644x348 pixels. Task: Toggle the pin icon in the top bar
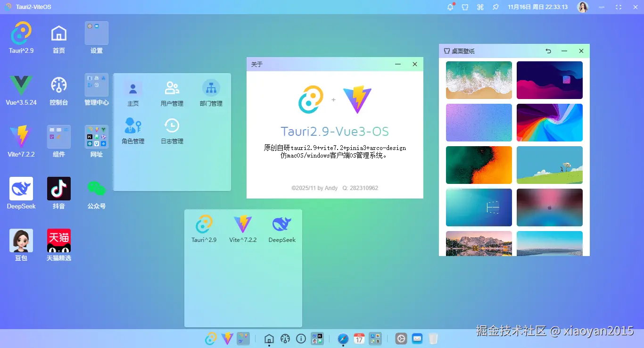coord(495,7)
